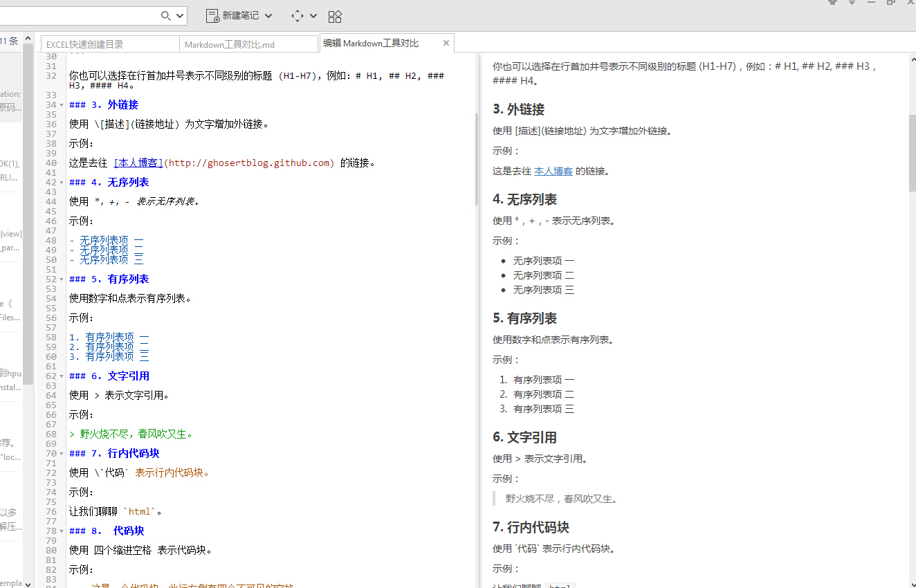Screen dimensions: 916x588
Task: Collapse the fold marker at line 42
Action: (x=62, y=183)
